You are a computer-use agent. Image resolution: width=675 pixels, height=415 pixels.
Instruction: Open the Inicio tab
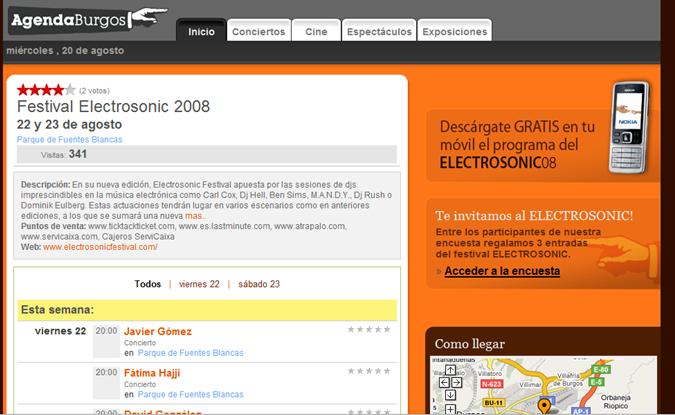(201, 31)
